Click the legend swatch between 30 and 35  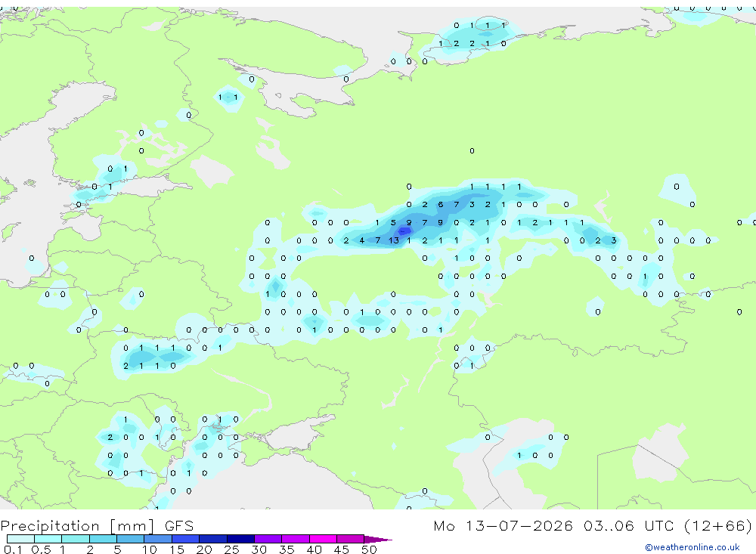268,539
